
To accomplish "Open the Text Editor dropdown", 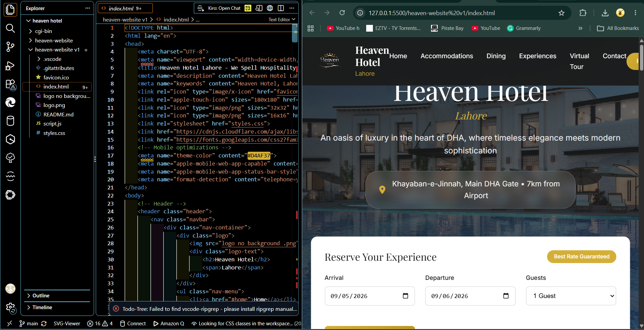I will (x=282, y=20).
